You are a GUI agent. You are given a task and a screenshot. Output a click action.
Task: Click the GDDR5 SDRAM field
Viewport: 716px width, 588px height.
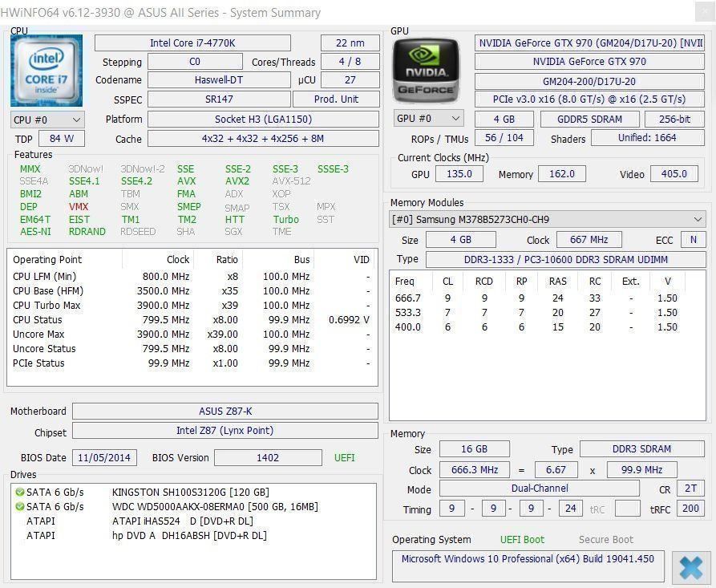(590, 120)
